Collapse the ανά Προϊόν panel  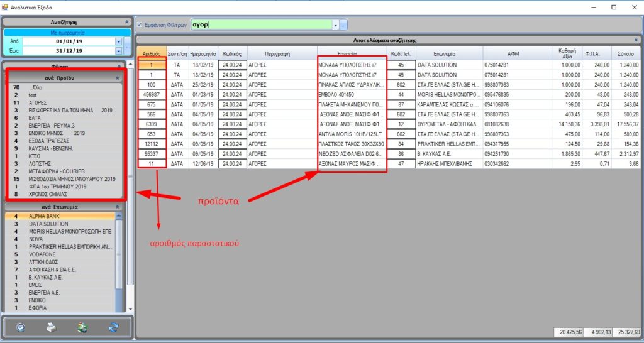click(117, 78)
